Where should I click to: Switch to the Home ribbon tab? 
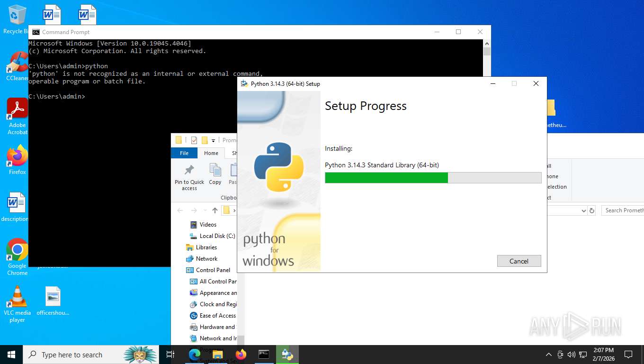pyautogui.click(x=211, y=153)
